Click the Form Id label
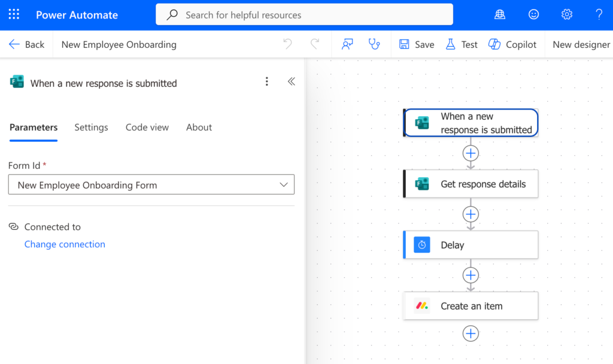 coord(24,166)
